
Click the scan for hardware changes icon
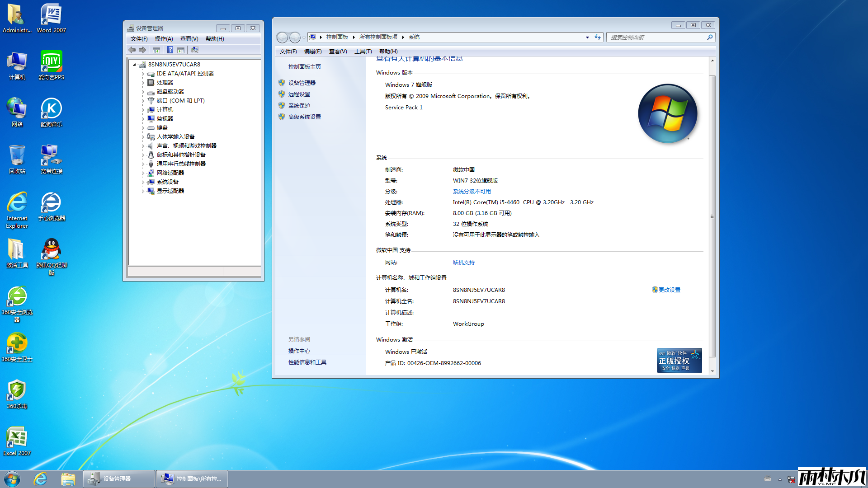tap(195, 50)
